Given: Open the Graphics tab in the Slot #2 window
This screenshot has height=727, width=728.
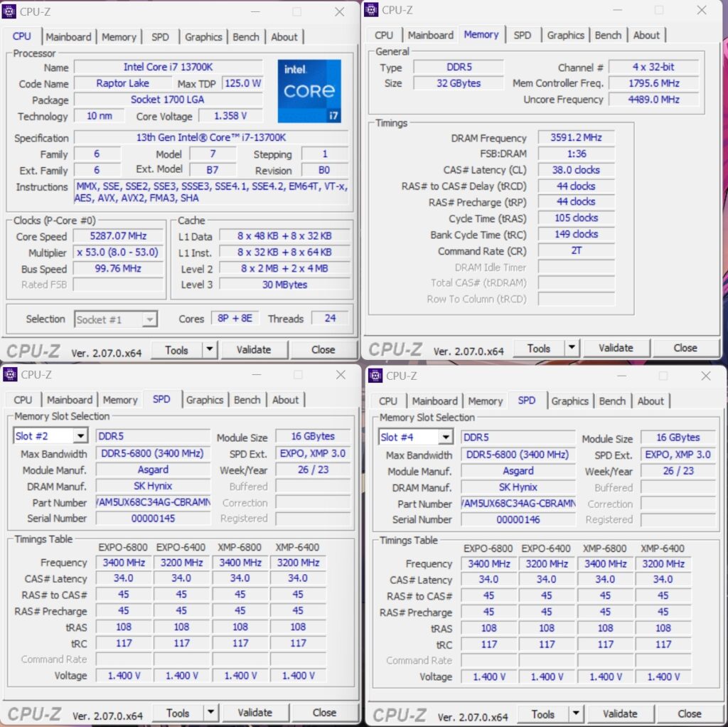Looking at the screenshot, I should coord(205,400).
